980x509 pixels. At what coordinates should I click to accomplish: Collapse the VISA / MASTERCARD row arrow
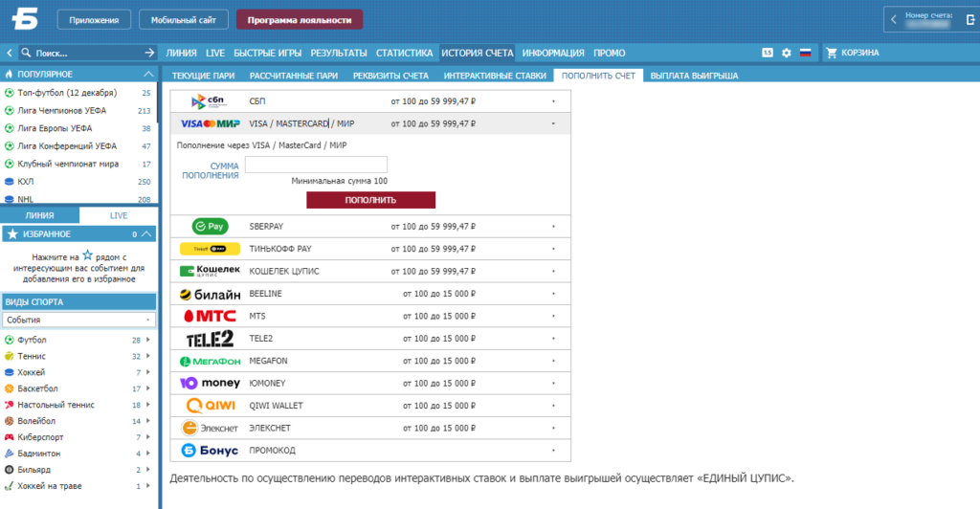coord(553,123)
